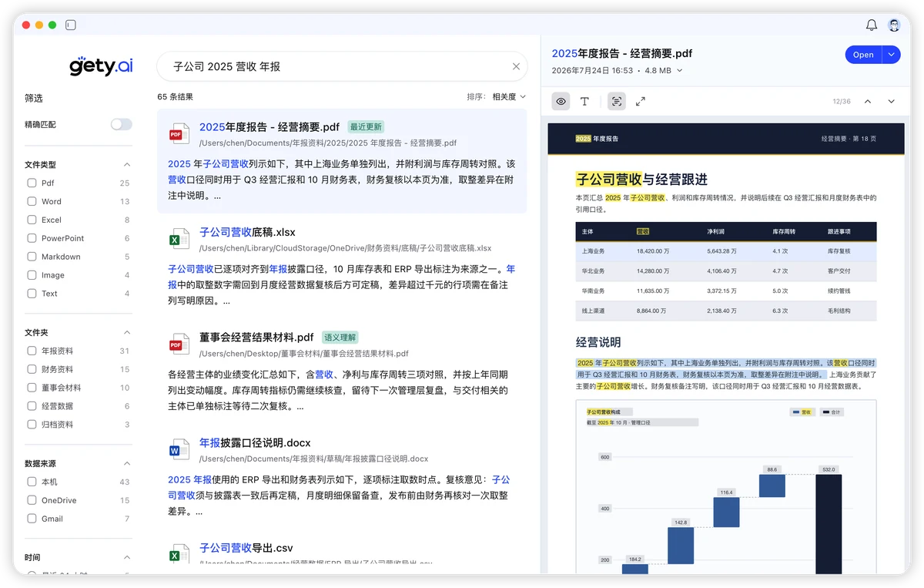Click the 营收 legend swatch in chart

pos(795,412)
